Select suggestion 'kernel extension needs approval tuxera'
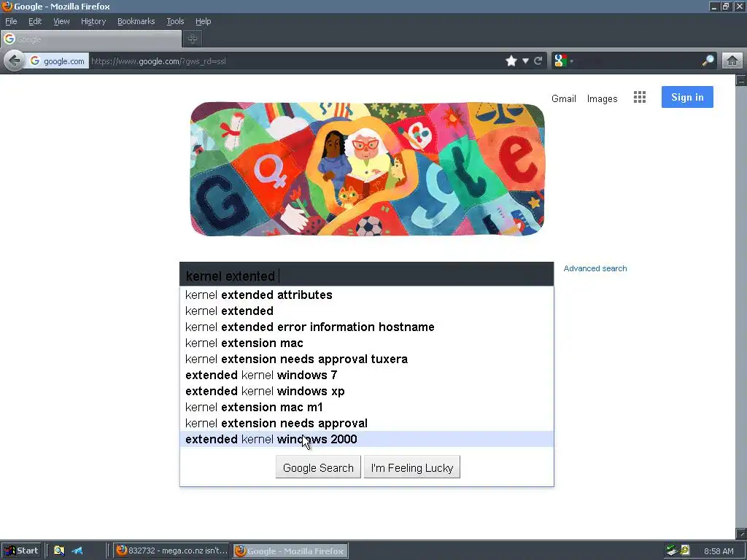747x560 pixels. click(x=366, y=359)
